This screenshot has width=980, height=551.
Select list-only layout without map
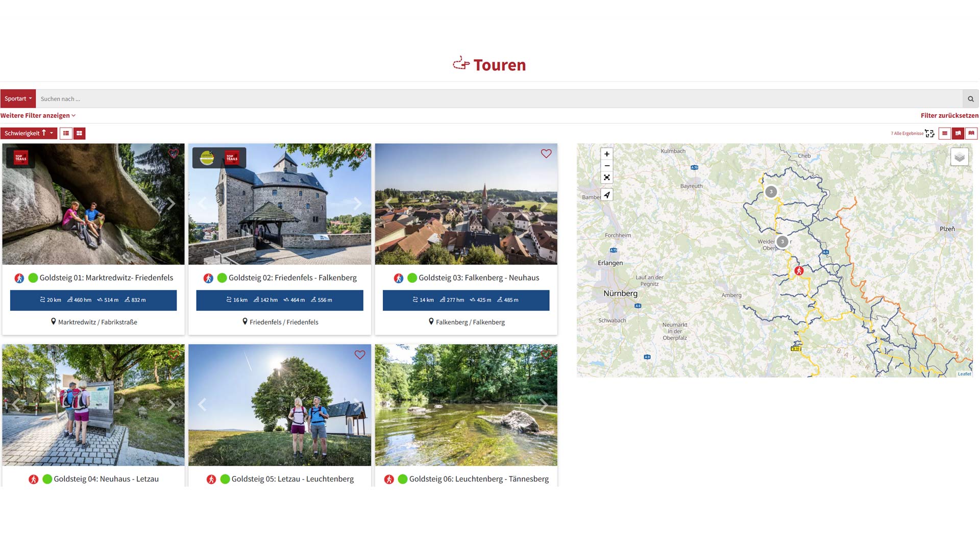944,134
